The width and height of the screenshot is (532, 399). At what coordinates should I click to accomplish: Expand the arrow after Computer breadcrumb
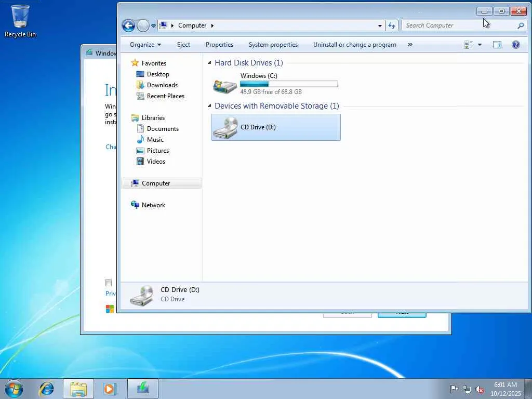(x=212, y=25)
